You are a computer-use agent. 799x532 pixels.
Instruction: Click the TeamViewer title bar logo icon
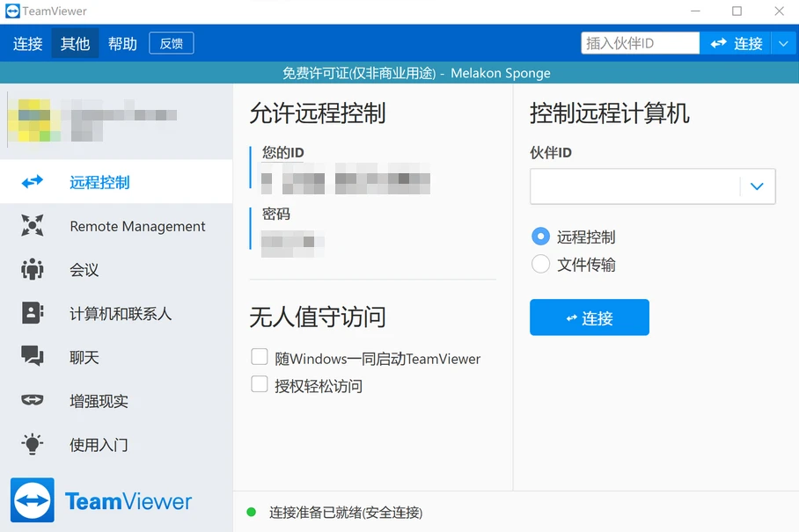click(x=12, y=11)
